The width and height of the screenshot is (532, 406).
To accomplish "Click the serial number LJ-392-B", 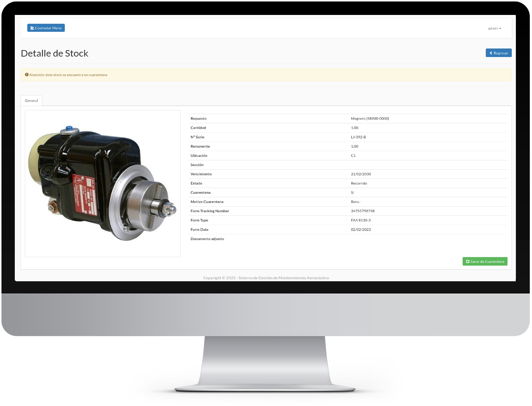I will [358, 137].
